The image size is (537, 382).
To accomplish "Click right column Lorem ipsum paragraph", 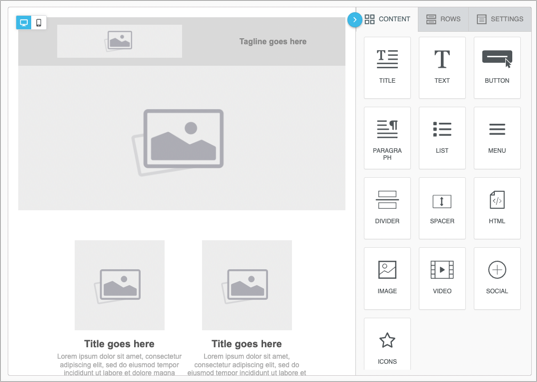I will [247, 365].
